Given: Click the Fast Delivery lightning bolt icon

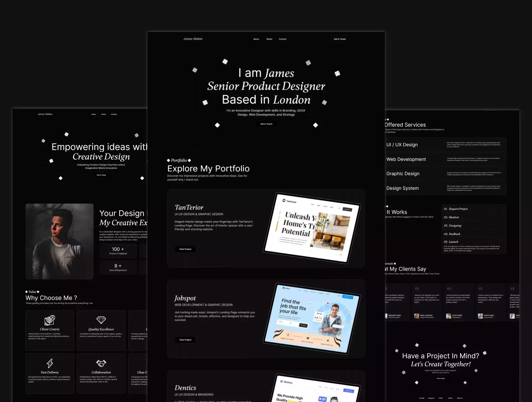Looking at the screenshot, I should pos(50,363).
